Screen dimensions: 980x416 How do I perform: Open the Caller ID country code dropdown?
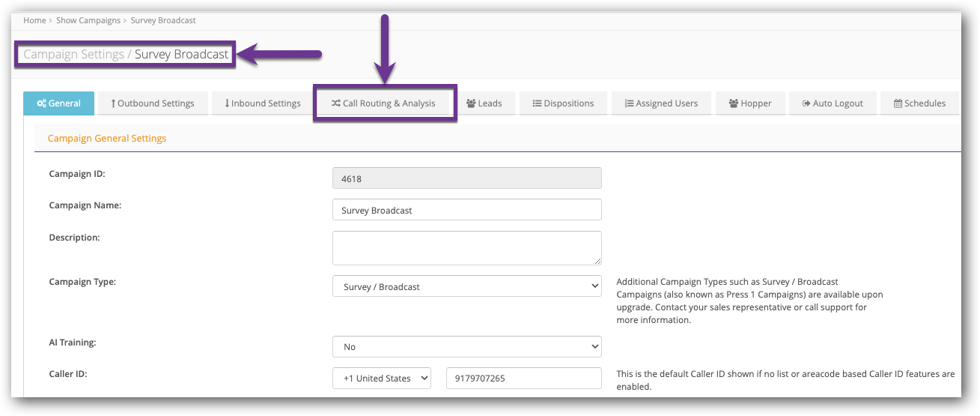pyautogui.click(x=382, y=378)
